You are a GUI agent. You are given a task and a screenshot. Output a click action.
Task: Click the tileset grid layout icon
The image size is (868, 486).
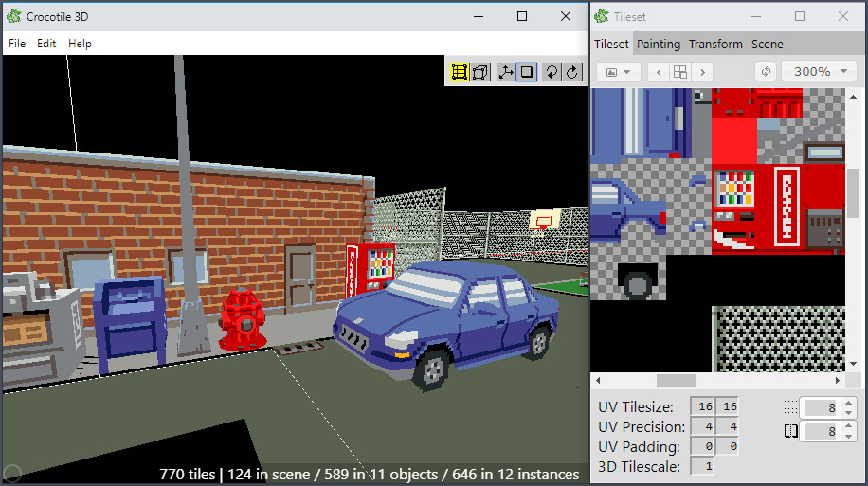[x=679, y=72]
